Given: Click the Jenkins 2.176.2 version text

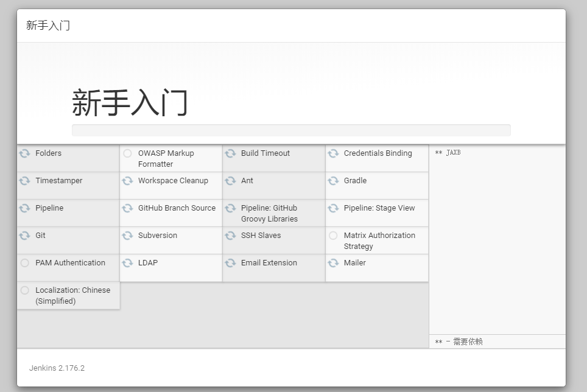Looking at the screenshot, I should point(57,368).
